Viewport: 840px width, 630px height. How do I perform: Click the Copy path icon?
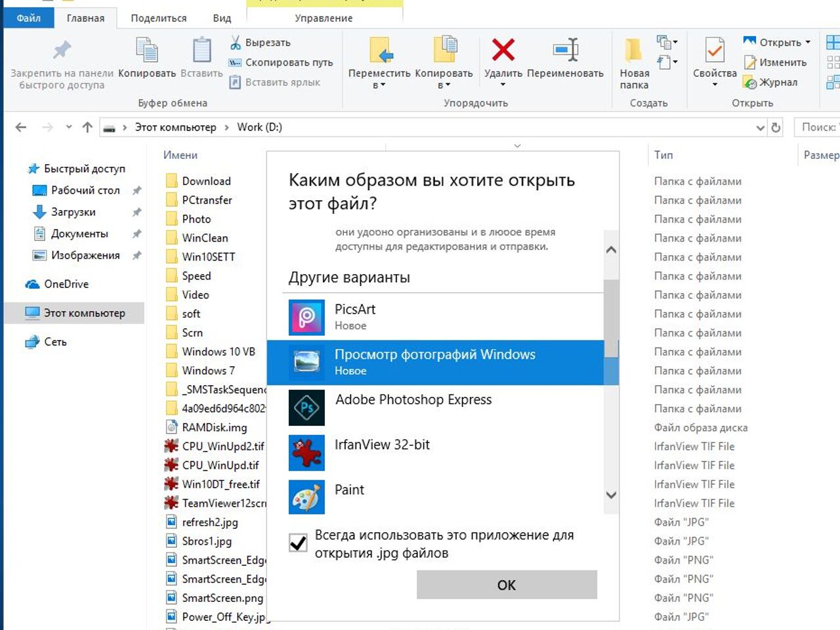[x=235, y=62]
